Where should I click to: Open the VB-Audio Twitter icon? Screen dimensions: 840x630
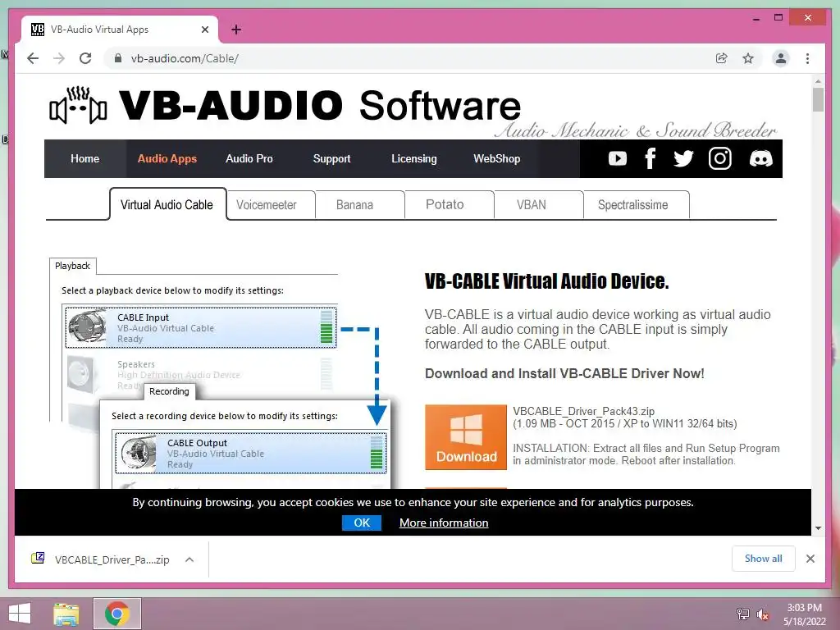(x=683, y=158)
